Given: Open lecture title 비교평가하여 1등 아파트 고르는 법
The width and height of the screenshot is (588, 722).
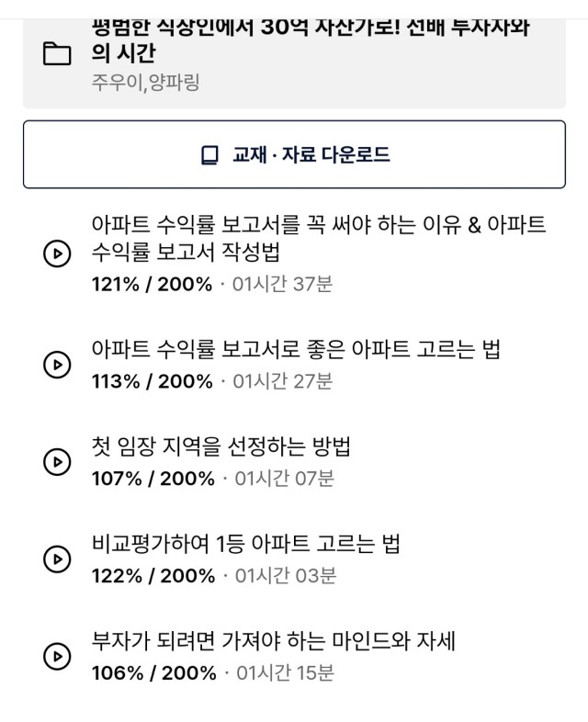Looking at the screenshot, I should (x=245, y=544).
